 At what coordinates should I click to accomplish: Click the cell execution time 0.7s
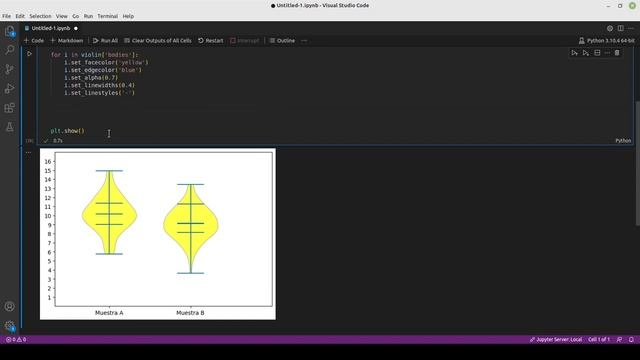coord(58,140)
